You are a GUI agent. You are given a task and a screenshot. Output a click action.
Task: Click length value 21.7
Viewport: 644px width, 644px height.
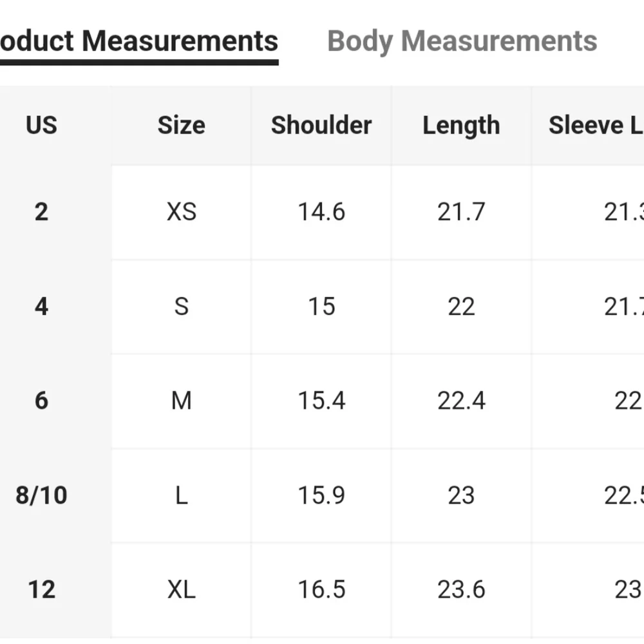(461, 212)
